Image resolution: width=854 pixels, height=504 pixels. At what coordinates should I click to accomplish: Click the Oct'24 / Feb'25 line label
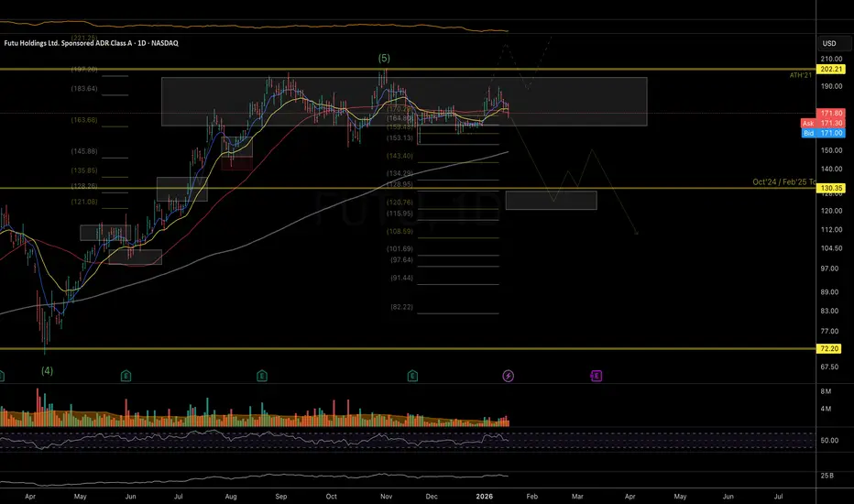[x=783, y=182]
